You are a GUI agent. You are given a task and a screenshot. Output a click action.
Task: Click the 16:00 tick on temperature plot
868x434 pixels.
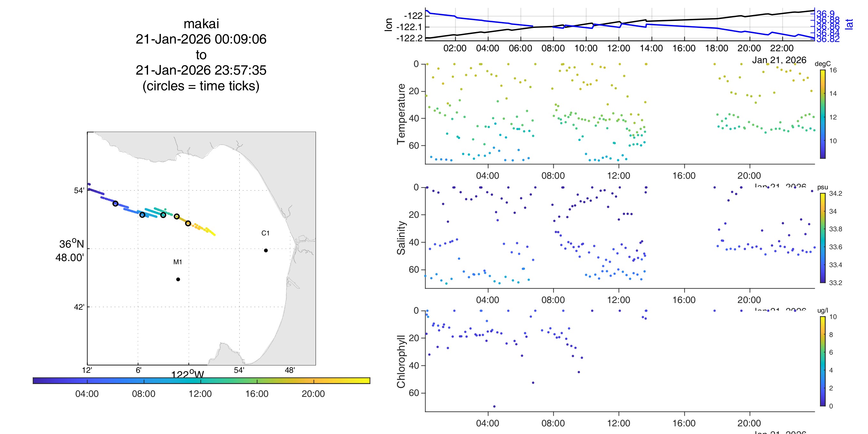[x=684, y=176]
